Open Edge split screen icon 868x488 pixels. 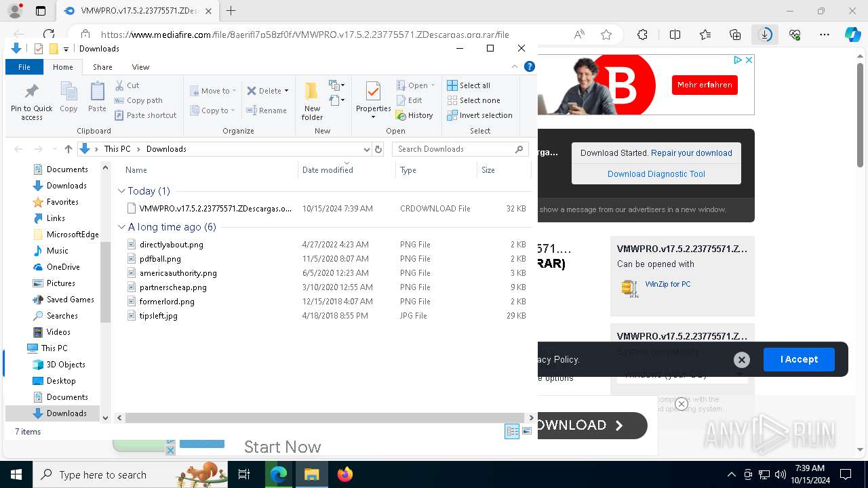pos(675,35)
